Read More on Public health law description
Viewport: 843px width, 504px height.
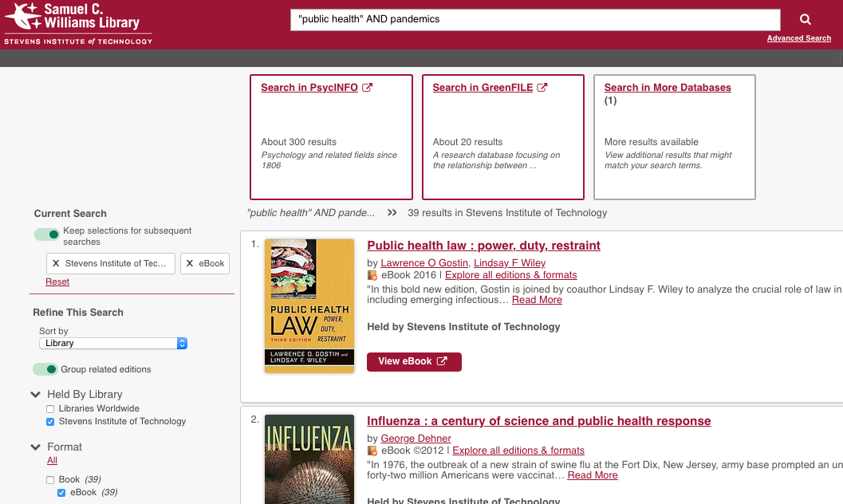pos(537,300)
